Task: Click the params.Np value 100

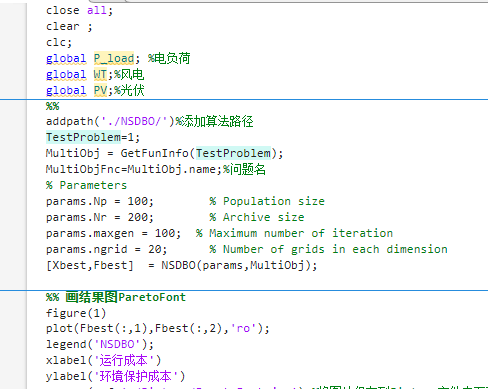Action: click(x=137, y=201)
